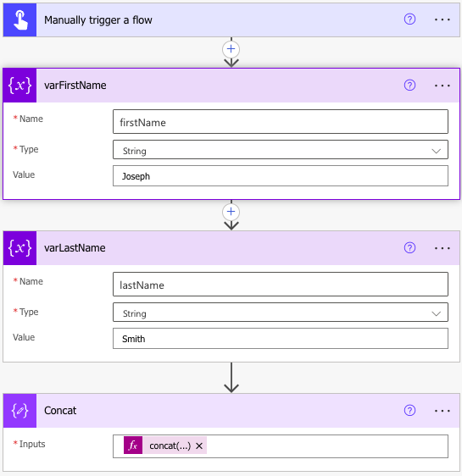
Task: Edit the firstName Name field
Action: click(281, 122)
